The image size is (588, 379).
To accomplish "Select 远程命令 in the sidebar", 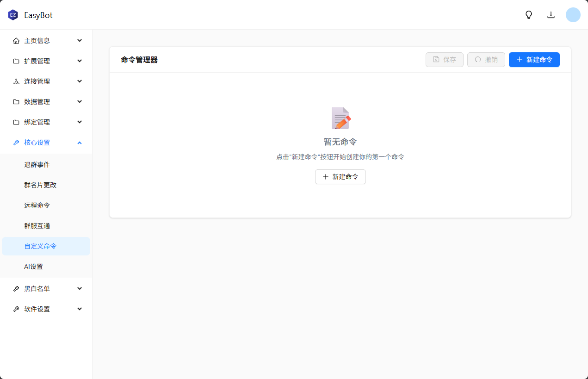I will coord(37,205).
